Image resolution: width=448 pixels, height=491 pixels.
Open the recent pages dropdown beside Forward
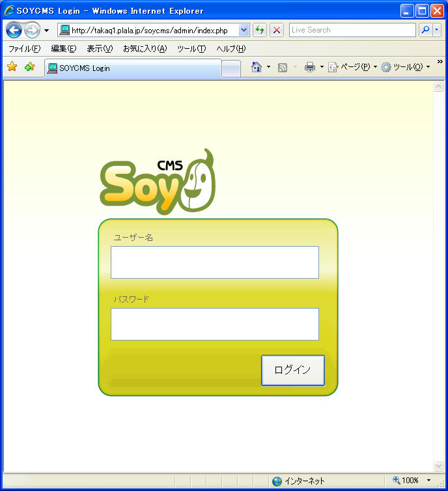pos(46,31)
